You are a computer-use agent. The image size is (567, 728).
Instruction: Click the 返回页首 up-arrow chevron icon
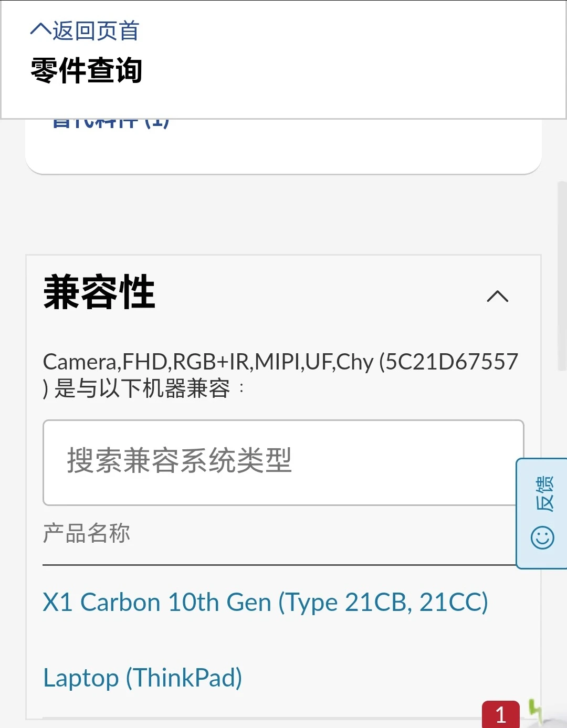pos(40,29)
